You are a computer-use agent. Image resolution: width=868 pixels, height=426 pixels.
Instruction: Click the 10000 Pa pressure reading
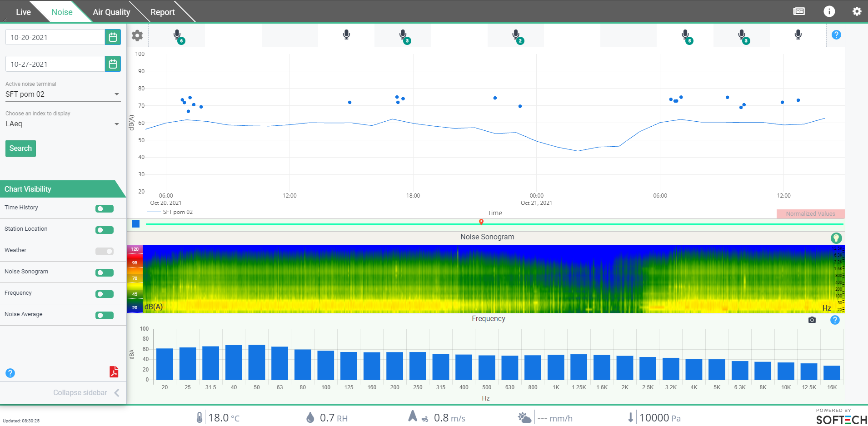660,418
